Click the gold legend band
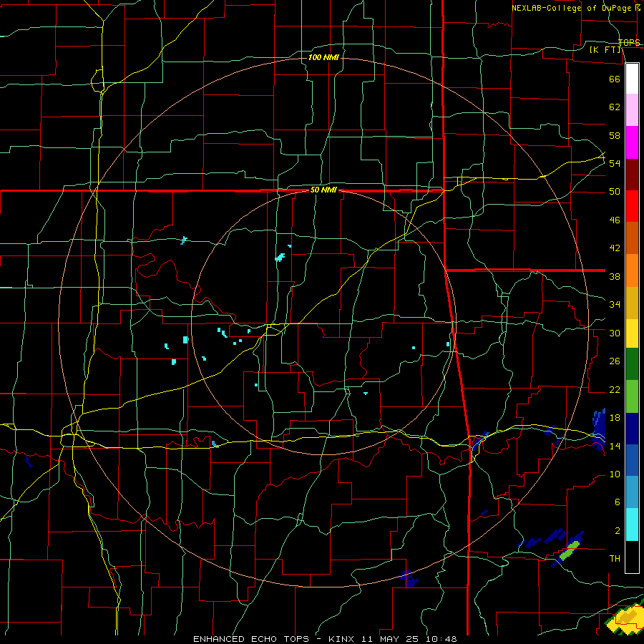The image size is (644, 644). click(x=632, y=303)
